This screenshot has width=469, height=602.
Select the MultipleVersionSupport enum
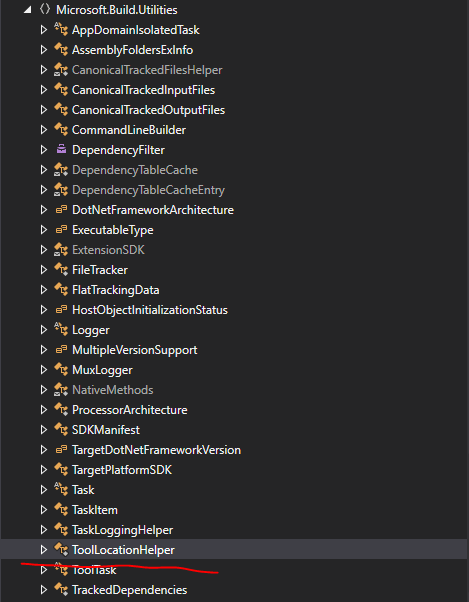point(135,350)
